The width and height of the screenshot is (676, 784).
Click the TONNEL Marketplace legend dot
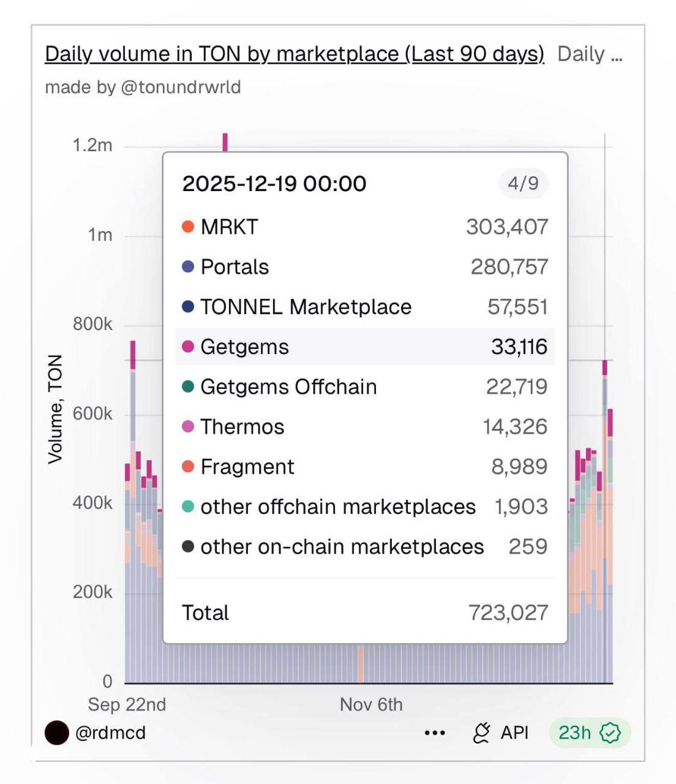[187, 306]
